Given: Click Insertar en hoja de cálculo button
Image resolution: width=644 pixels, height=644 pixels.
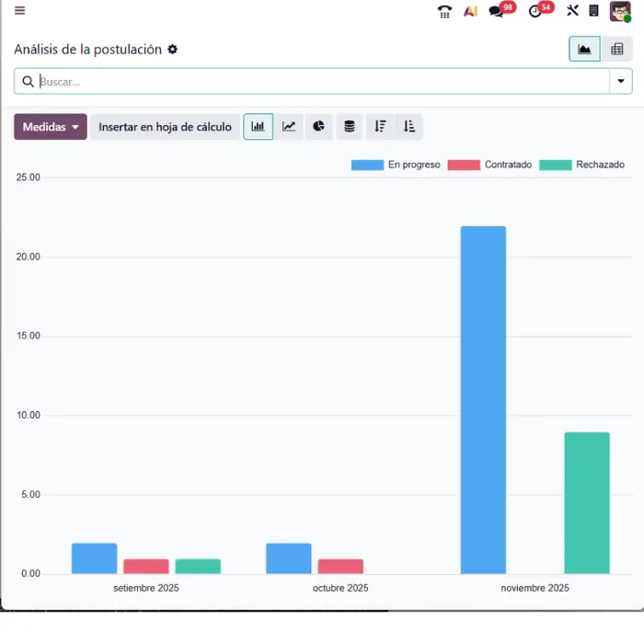Looking at the screenshot, I should coord(166,127).
